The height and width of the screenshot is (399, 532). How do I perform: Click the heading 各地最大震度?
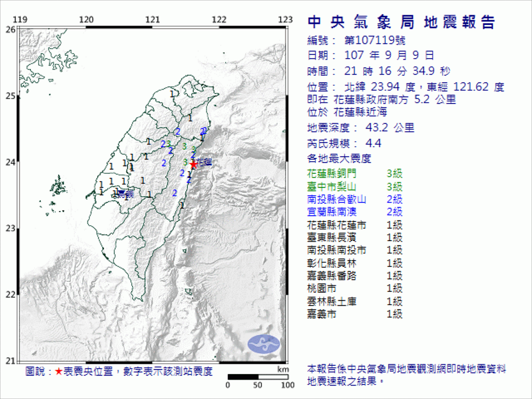[339, 158]
